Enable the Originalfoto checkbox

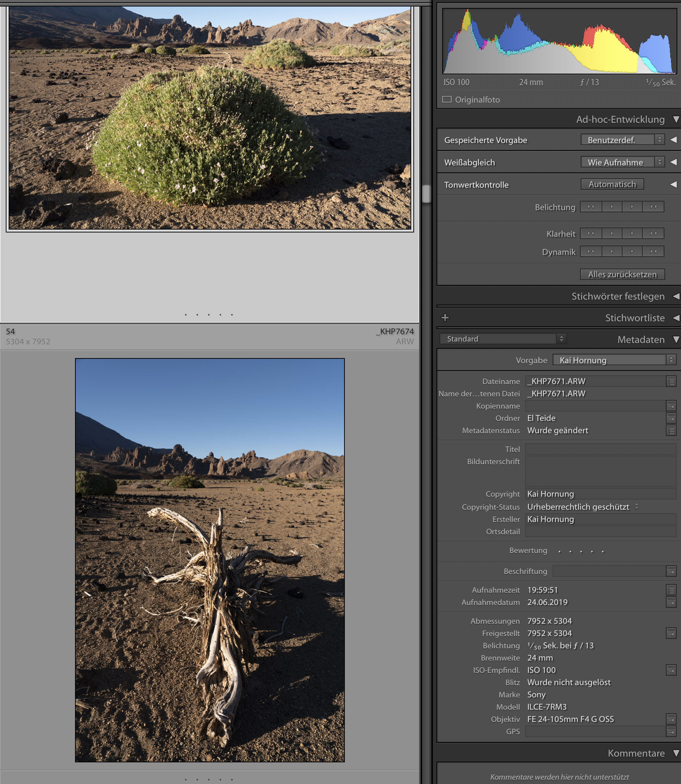447,99
